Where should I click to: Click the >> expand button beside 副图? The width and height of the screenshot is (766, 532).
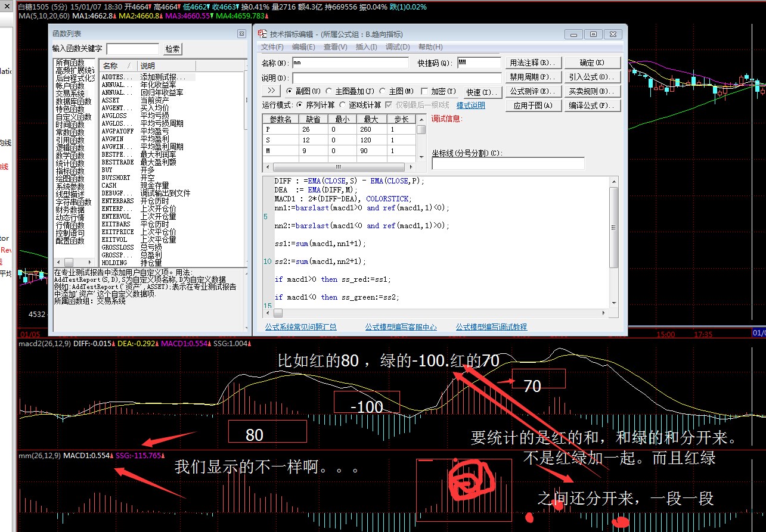tap(271, 91)
